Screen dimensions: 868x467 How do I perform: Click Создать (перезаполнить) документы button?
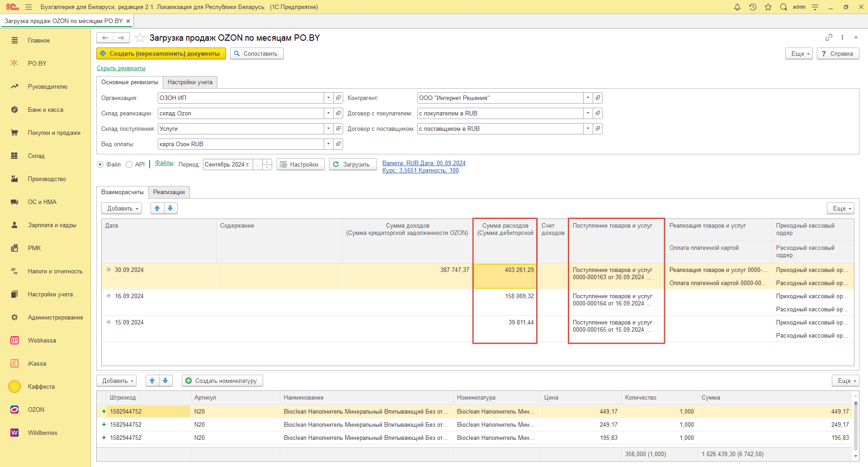tap(161, 53)
